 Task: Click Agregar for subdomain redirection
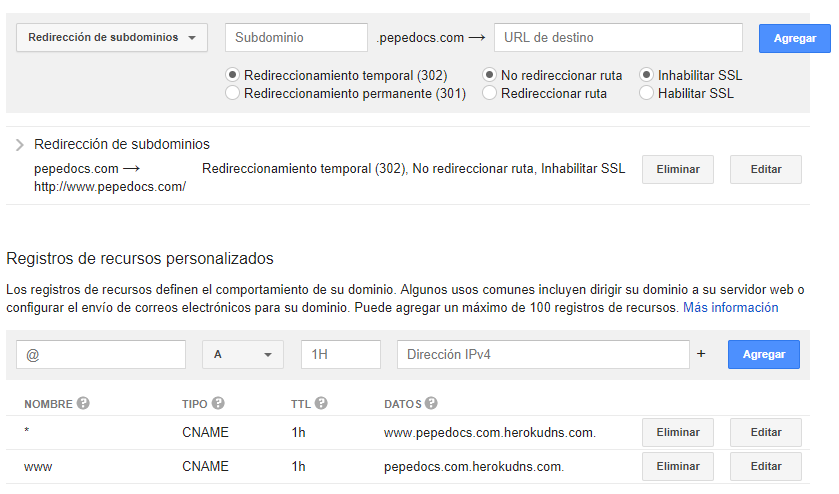point(795,38)
